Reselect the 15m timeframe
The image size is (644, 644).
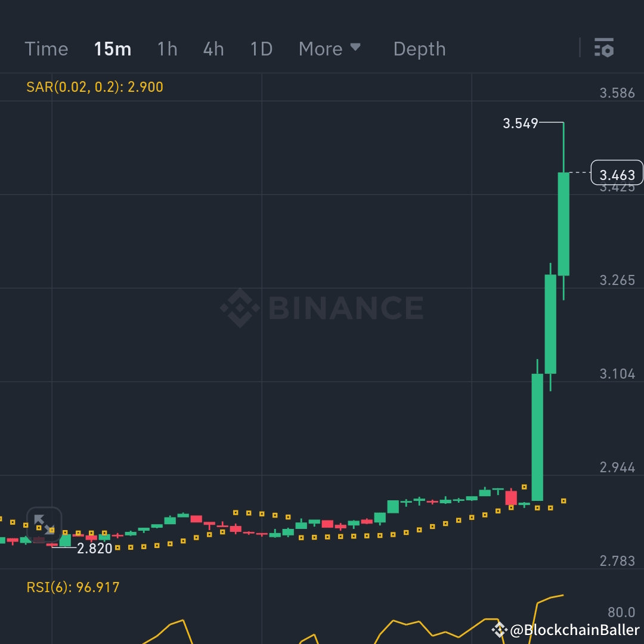pos(113,49)
